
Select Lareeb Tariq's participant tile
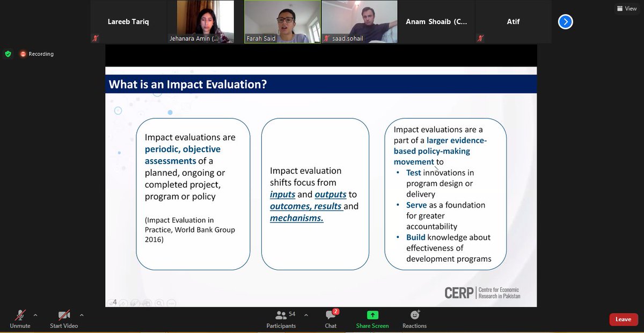[129, 21]
